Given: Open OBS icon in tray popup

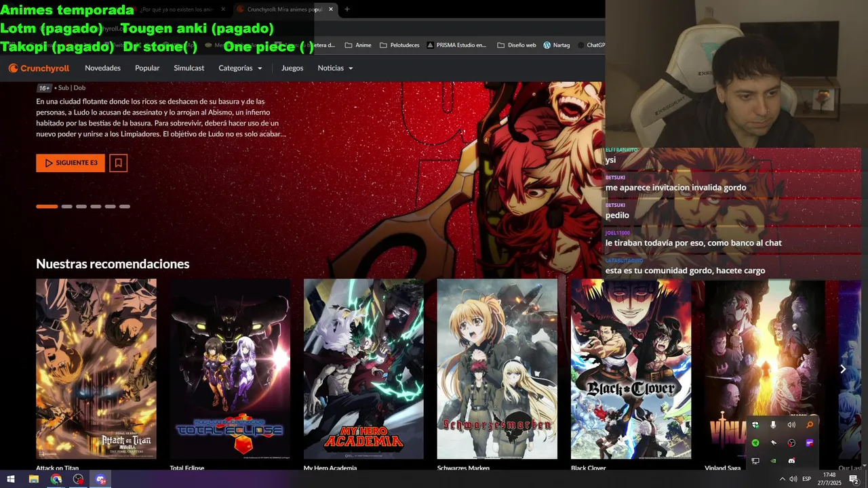Looking at the screenshot, I should [x=791, y=443].
